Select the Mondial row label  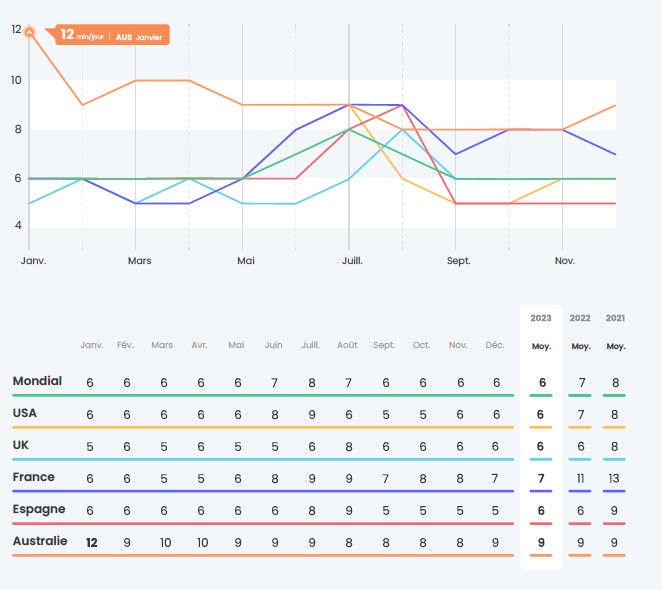click(37, 381)
